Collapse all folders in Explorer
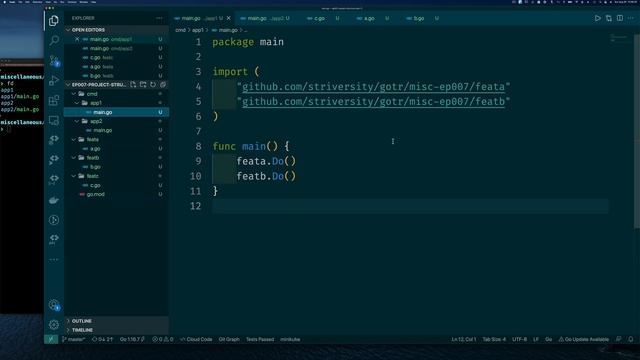The image size is (640, 360). click(x=163, y=84)
